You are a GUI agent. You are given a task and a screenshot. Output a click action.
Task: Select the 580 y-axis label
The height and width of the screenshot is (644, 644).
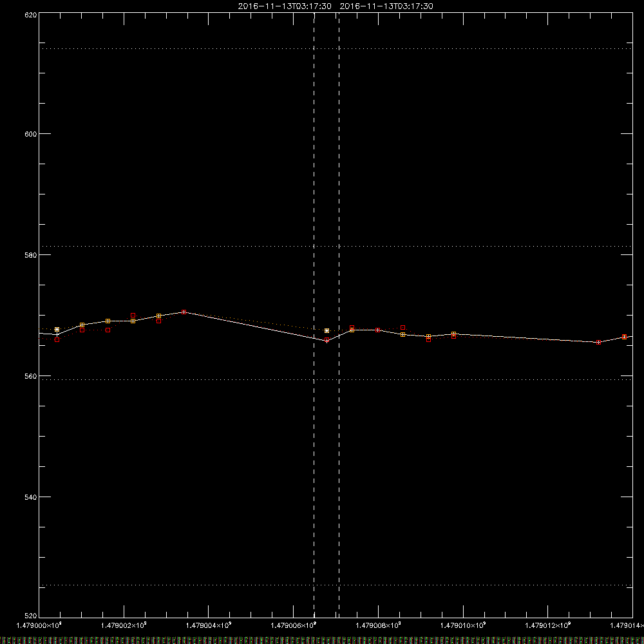tap(31, 255)
